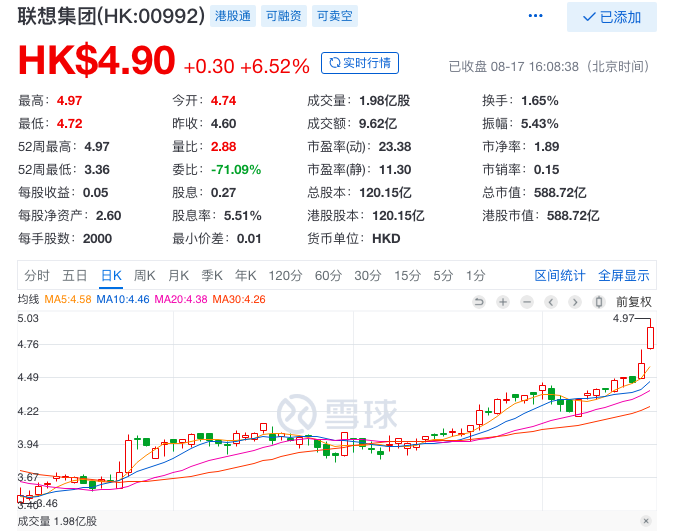Select the 年K chart tab

(x=245, y=276)
